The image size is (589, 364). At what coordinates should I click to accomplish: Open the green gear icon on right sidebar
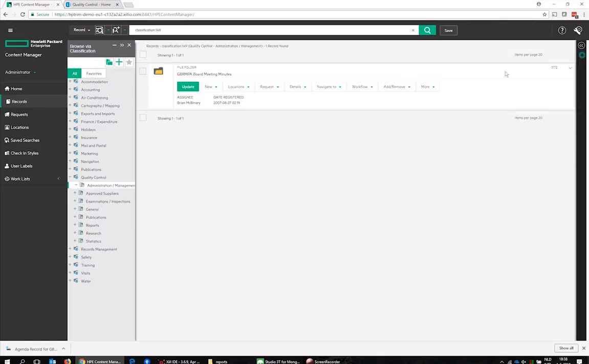click(582, 55)
